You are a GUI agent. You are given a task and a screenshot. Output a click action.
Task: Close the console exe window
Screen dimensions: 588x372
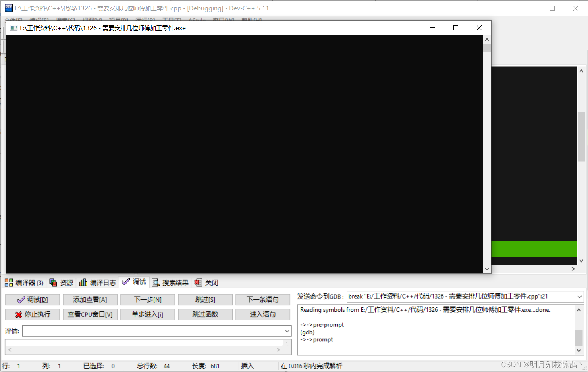tap(479, 28)
